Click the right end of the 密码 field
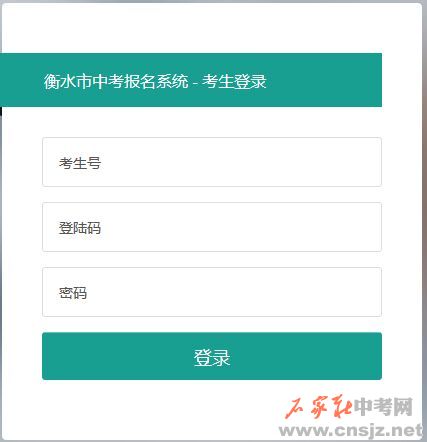The width and height of the screenshot is (427, 442). coord(367,292)
